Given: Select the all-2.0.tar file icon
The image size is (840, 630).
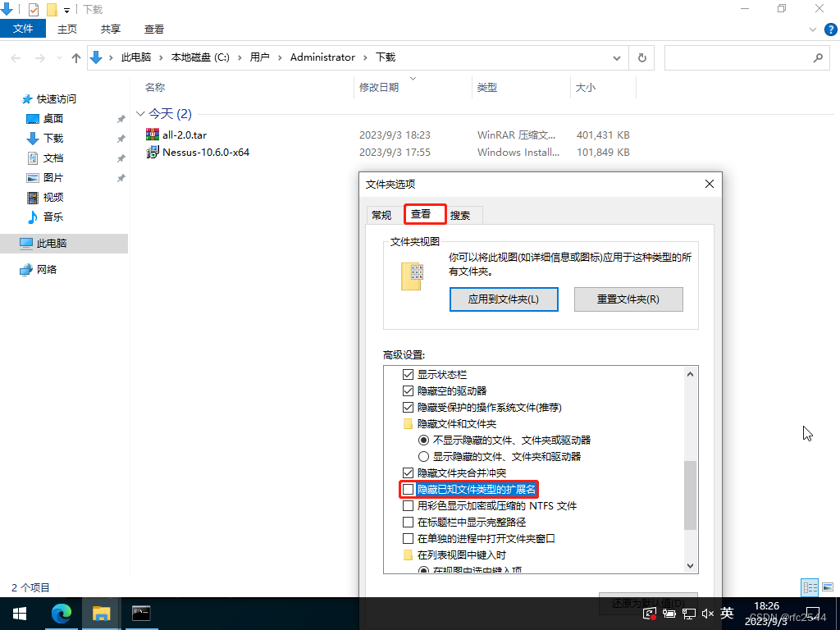Looking at the screenshot, I should click(152, 135).
